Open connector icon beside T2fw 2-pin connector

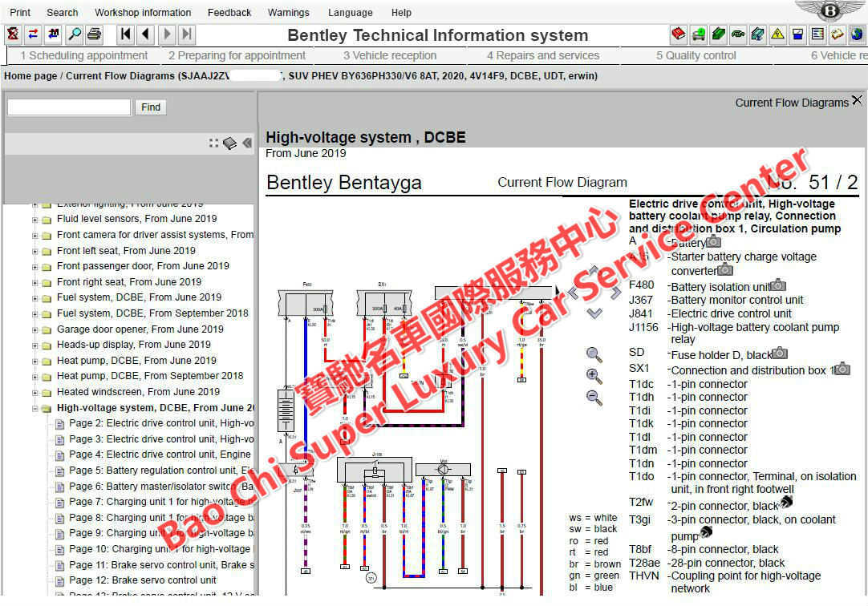tap(786, 502)
